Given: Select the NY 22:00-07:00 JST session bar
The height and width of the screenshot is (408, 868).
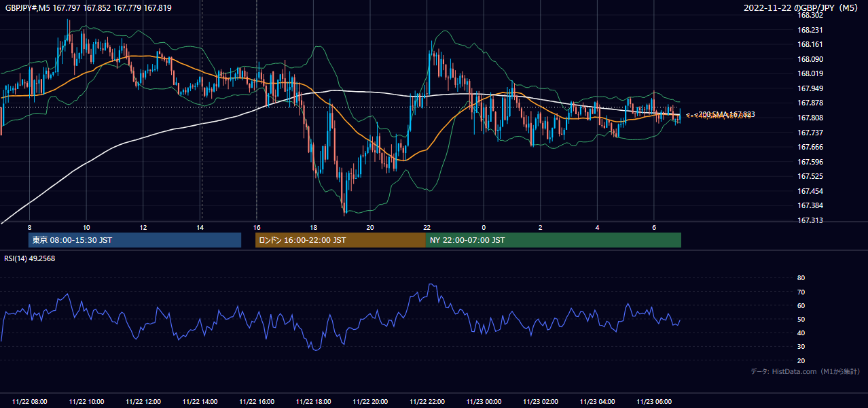Looking at the screenshot, I should [554, 240].
